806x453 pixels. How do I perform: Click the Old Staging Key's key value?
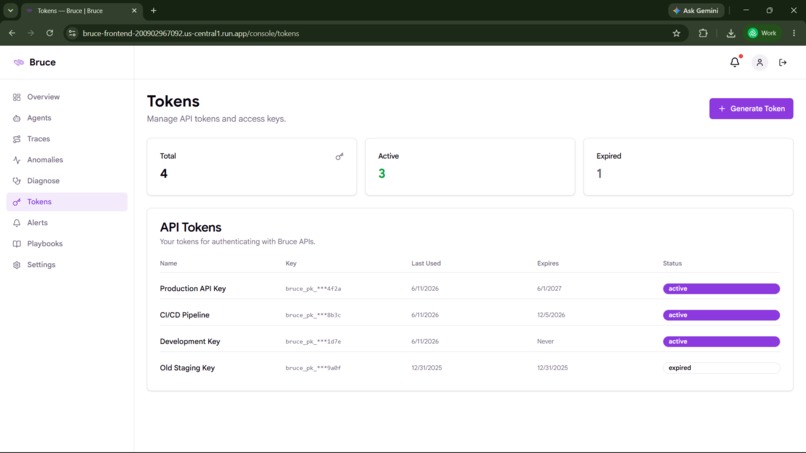[x=313, y=368]
